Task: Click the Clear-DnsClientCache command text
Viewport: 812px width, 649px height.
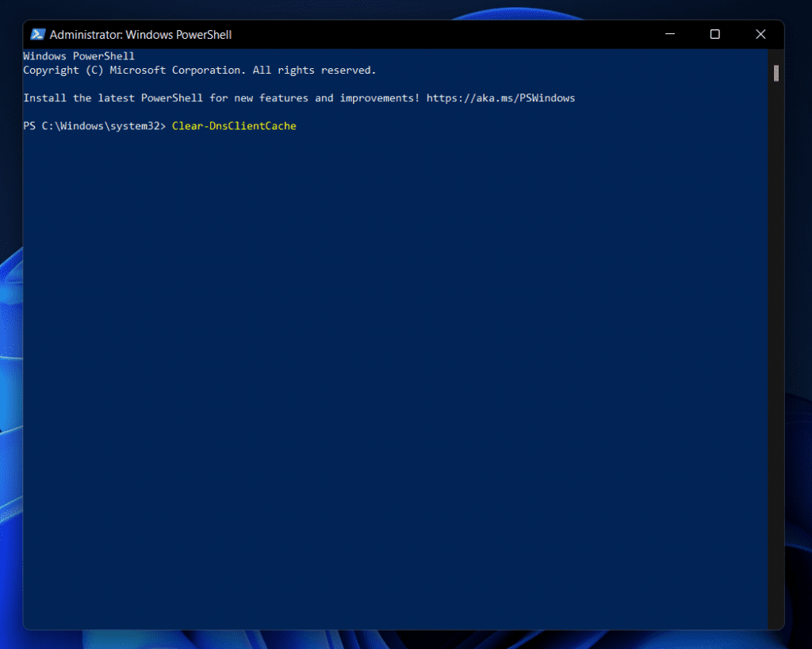Action: [233, 125]
